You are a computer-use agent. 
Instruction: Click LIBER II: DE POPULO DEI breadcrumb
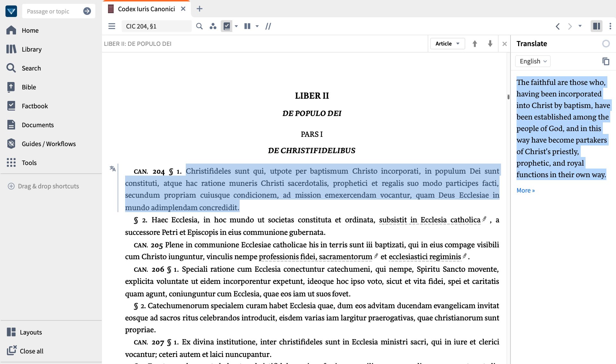click(138, 44)
